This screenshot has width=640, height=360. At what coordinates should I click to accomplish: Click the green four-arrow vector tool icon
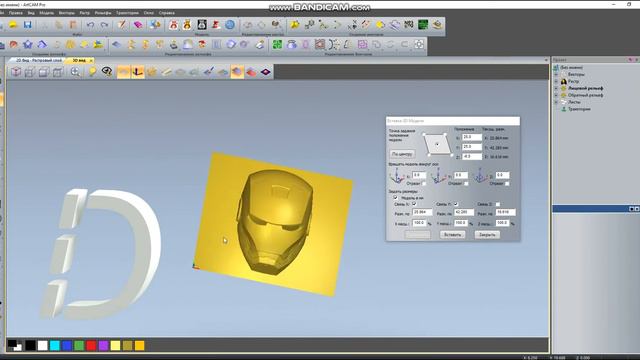point(277,44)
